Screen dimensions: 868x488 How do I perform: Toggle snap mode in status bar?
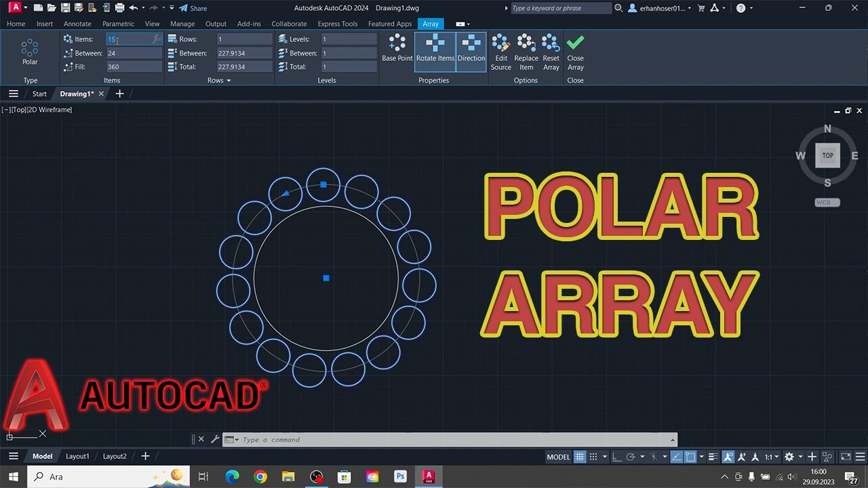click(593, 457)
